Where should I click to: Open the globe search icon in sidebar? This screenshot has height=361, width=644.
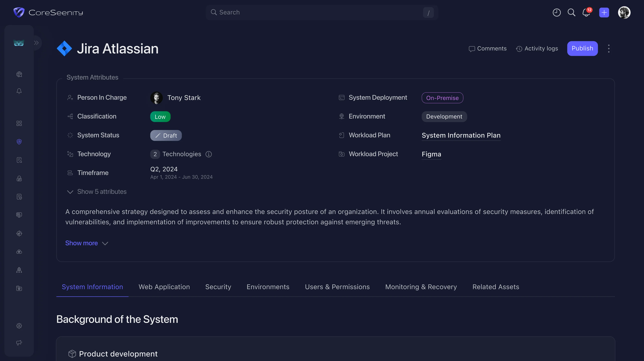pyautogui.click(x=19, y=74)
